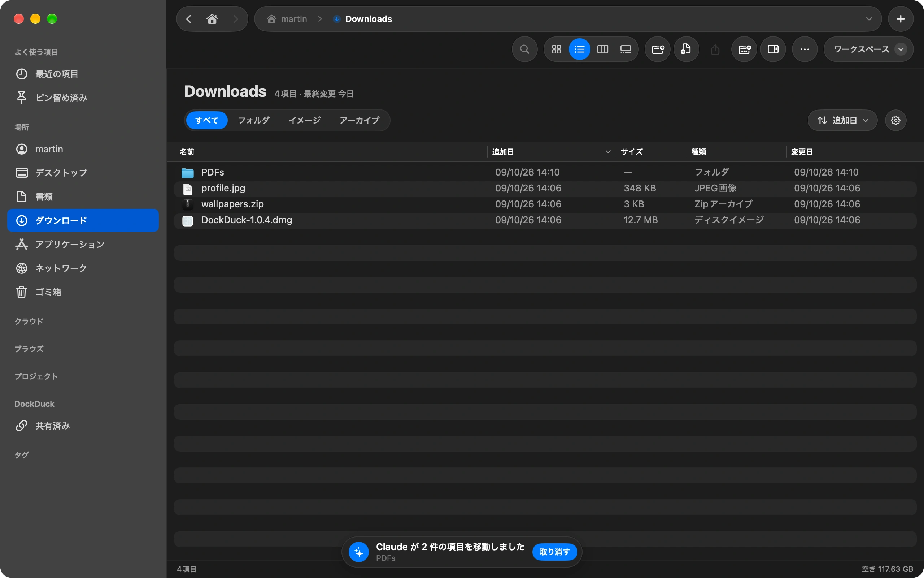Screen dimensions: 924x578
Task: Select the すべて filter tab
Action: pyautogui.click(x=206, y=120)
